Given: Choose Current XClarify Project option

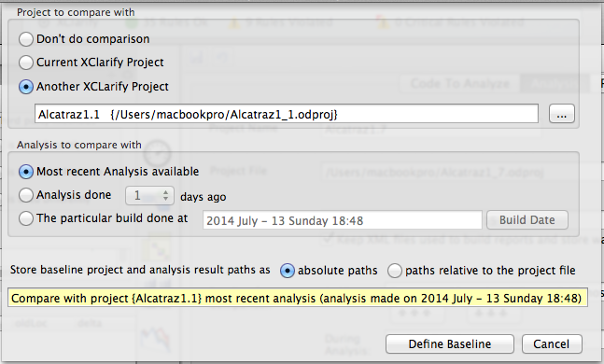Looking at the screenshot, I should [x=26, y=63].
